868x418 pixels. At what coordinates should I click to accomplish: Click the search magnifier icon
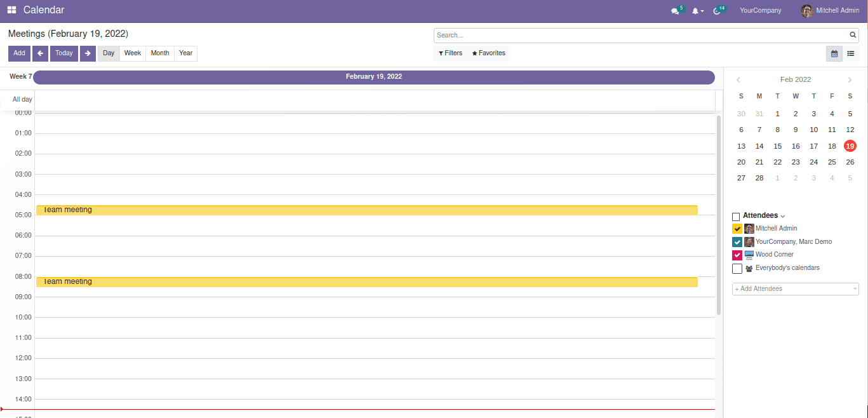click(853, 36)
